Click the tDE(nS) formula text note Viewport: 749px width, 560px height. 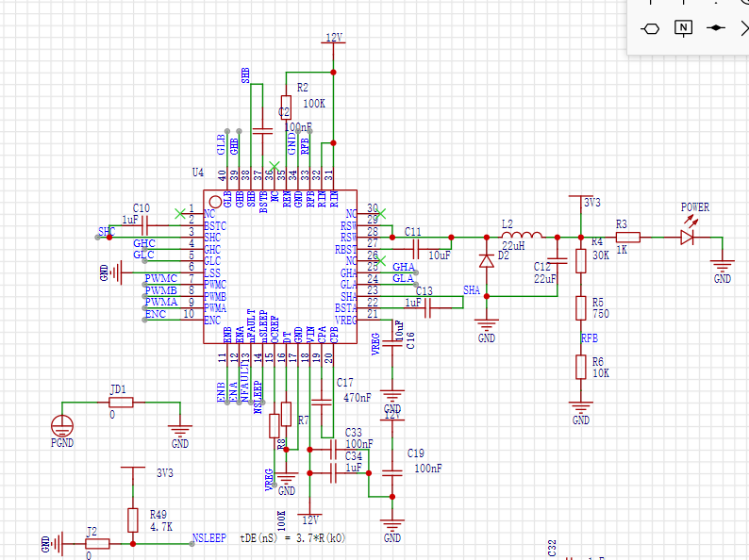pyautogui.click(x=292, y=538)
